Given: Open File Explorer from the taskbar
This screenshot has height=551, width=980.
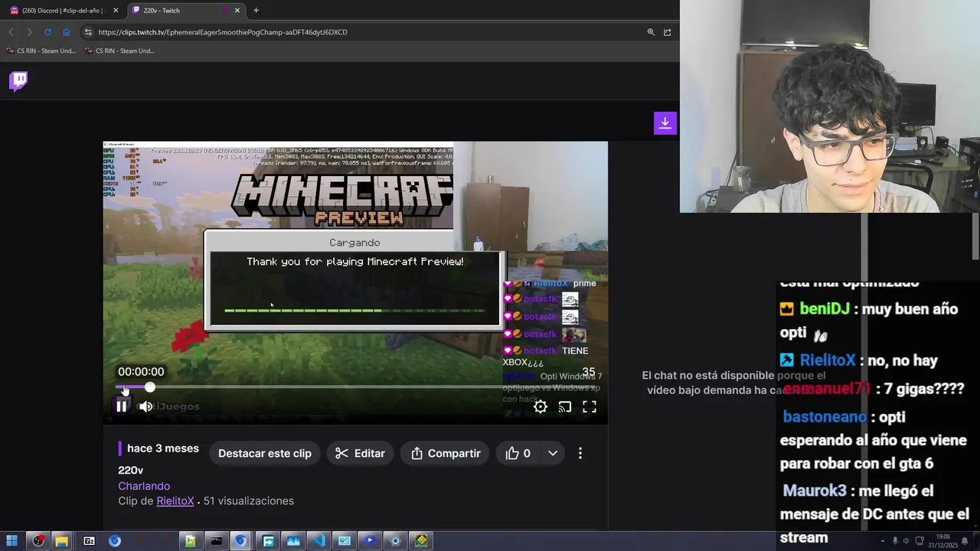Looking at the screenshot, I should [x=62, y=541].
